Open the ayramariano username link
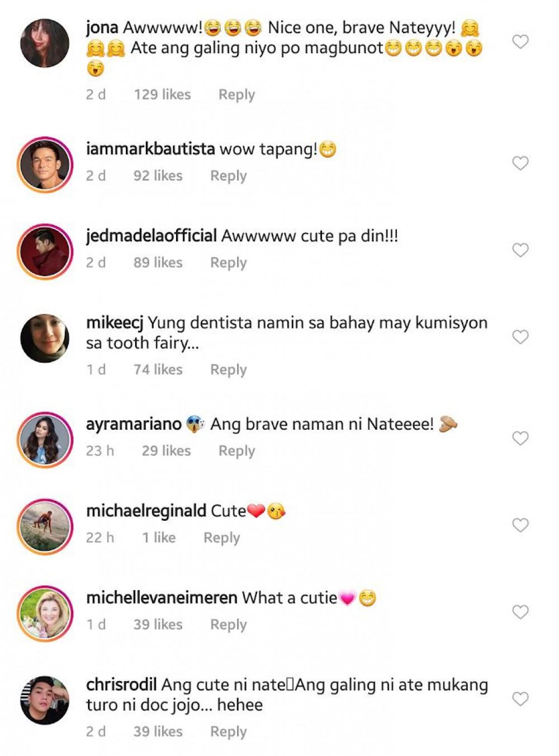The image size is (559, 756). 134,424
